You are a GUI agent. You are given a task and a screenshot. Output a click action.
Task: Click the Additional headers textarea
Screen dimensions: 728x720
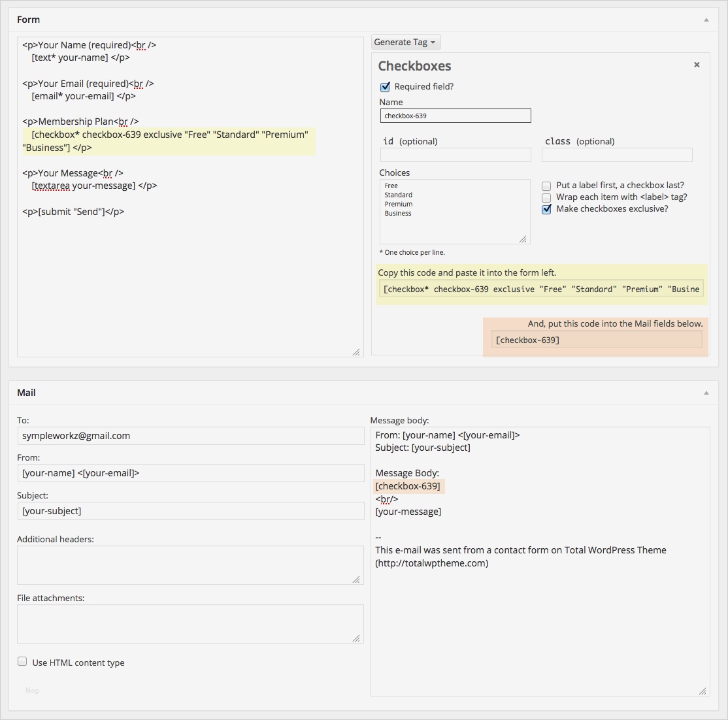(x=190, y=565)
